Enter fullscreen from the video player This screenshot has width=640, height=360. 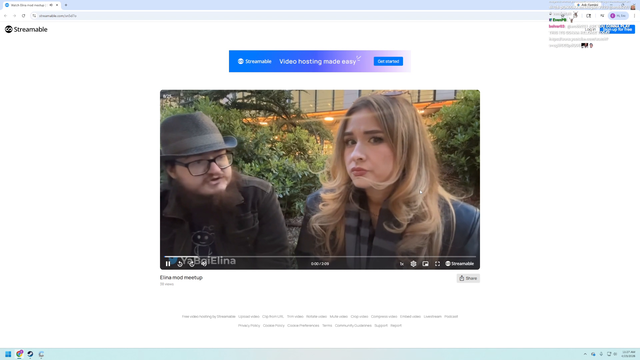437,264
